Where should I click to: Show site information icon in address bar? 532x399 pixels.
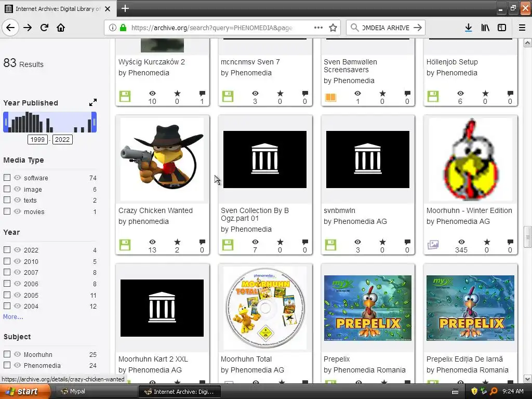pos(113,28)
